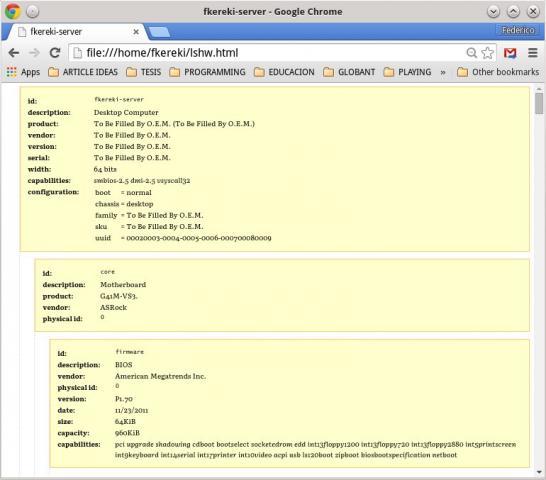Click the 'configuration:' label
This screenshot has height=480, width=546.
coord(53,192)
